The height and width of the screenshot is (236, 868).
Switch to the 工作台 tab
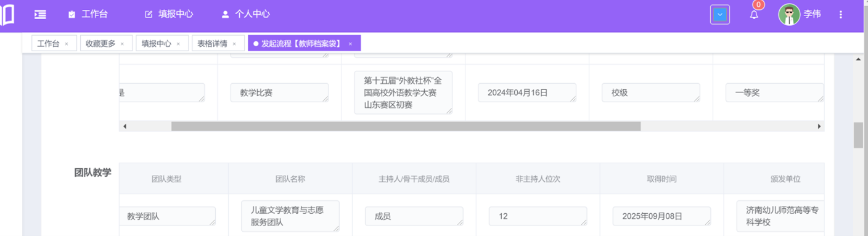click(48, 43)
